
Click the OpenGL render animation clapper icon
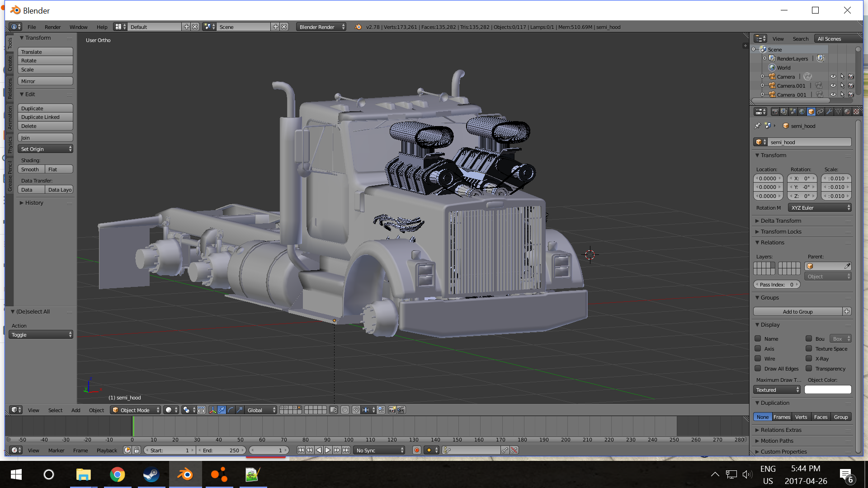pos(401,410)
